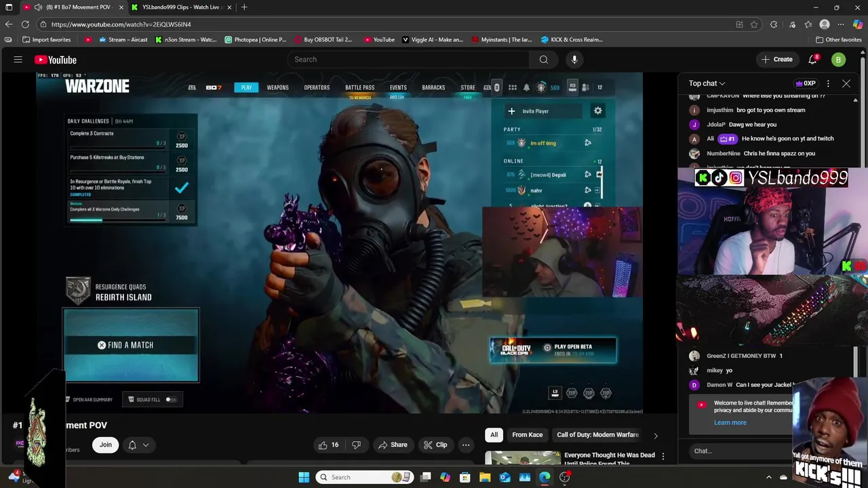
Task: Open more actions menu under video
Action: pos(466,445)
